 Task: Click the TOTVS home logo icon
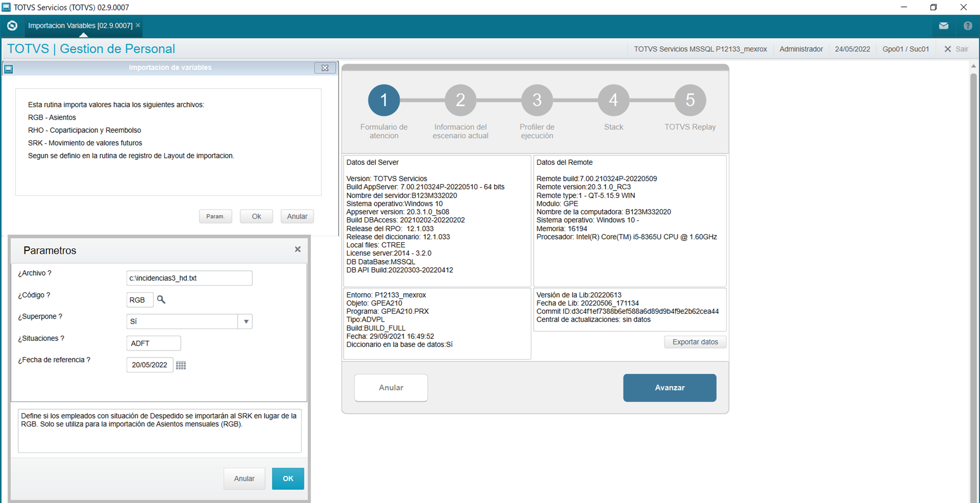point(12,25)
